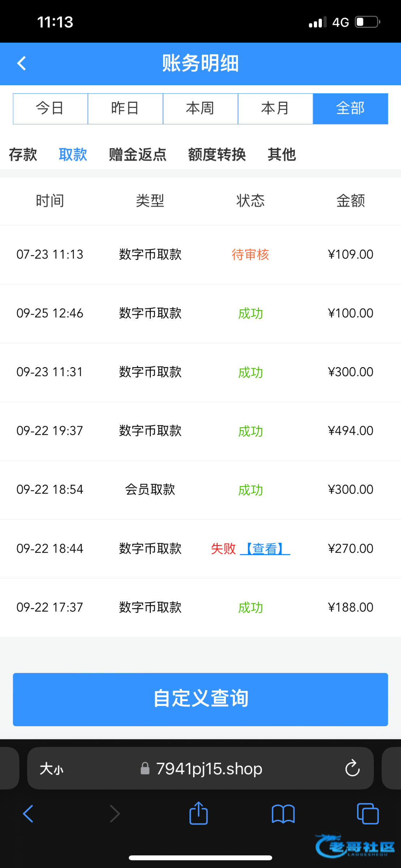Open the 其他 category tab
This screenshot has width=401, height=868.
(x=282, y=154)
